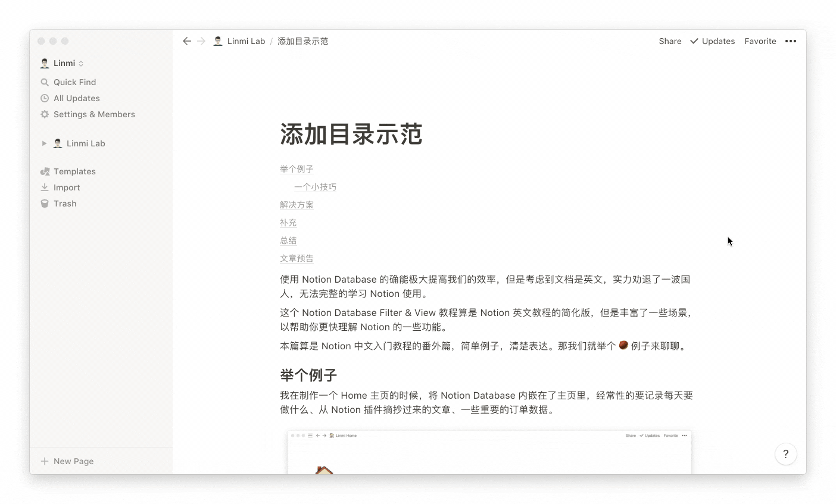This screenshot has width=836, height=504.
Task: Click the embedded Linmi Home screenshot image
Action: tap(489, 452)
